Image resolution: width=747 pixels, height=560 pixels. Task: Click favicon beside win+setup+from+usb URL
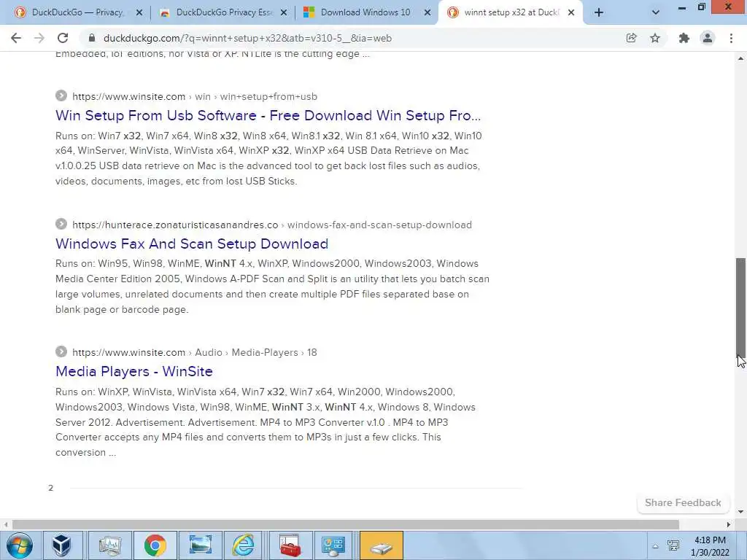(61, 96)
